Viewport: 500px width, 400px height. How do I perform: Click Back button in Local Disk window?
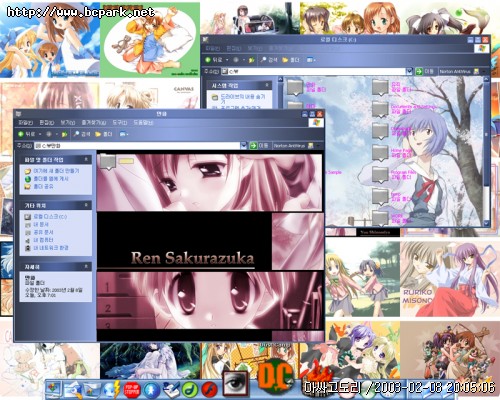(x=213, y=60)
